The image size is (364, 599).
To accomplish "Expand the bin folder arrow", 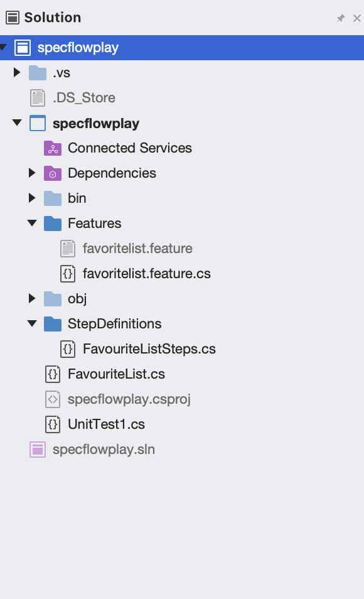I will [32, 198].
